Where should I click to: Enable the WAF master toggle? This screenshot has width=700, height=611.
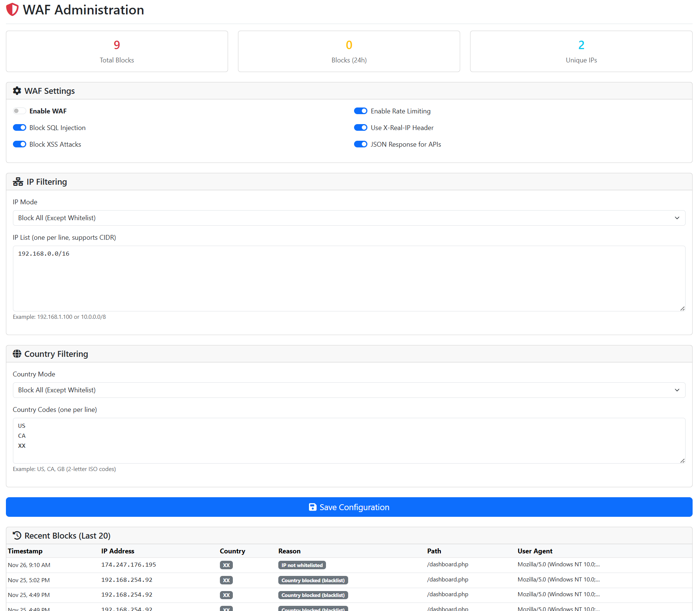tap(19, 111)
